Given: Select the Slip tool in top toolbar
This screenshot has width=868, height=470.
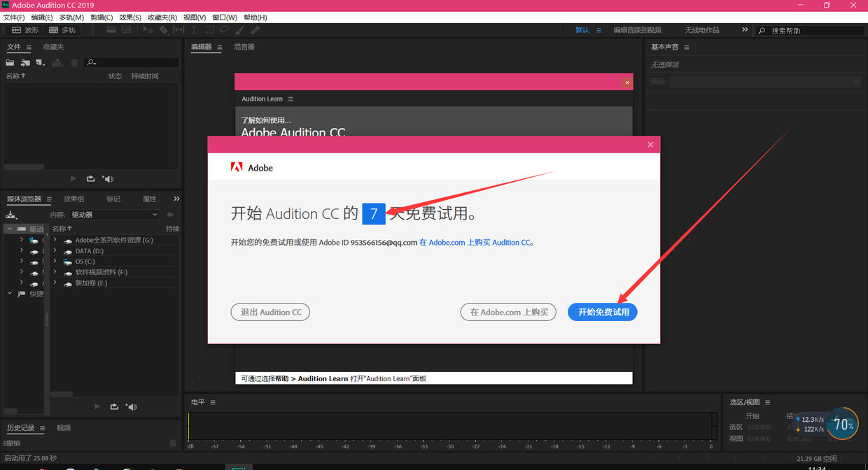Looking at the screenshot, I should (x=178, y=30).
